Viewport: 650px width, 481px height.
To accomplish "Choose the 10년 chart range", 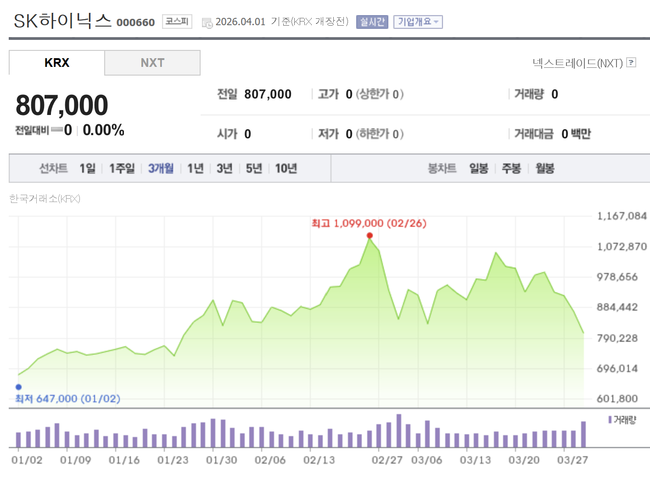I will (285, 168).
